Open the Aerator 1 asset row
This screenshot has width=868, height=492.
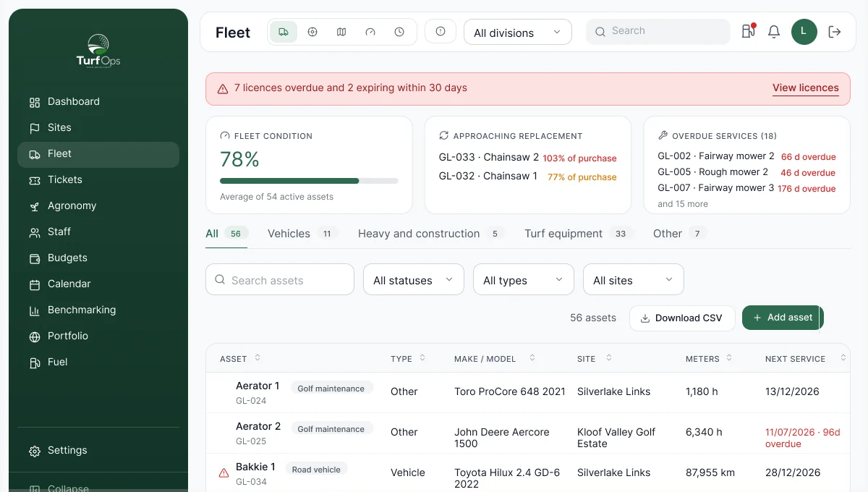(x=528, y=393)
